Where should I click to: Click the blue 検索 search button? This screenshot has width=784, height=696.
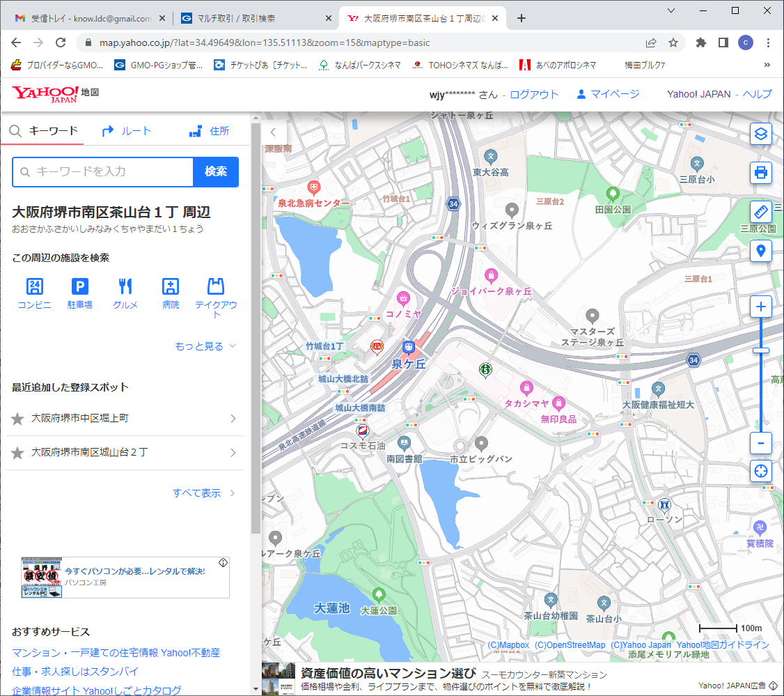pos(216,172)
